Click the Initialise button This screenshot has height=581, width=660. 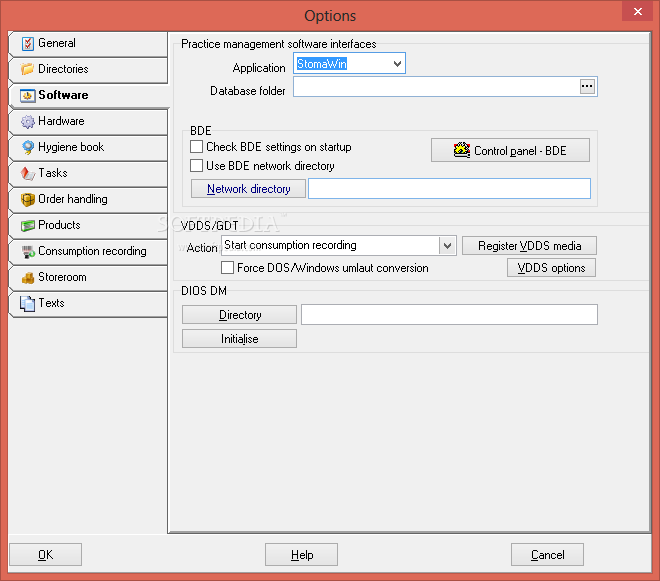[239, 338]
